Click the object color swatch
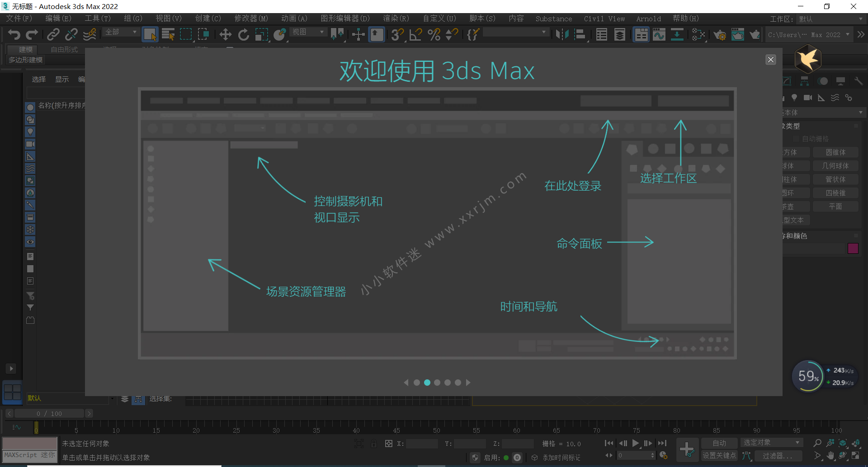Screen dimensions: 868x467 (853, 248)
